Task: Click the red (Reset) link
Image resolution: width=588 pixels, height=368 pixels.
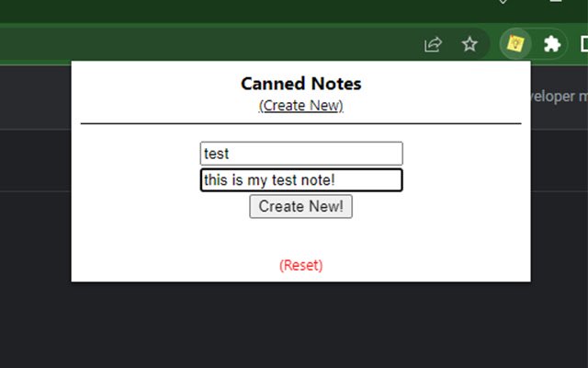Action: click(300, 265)
